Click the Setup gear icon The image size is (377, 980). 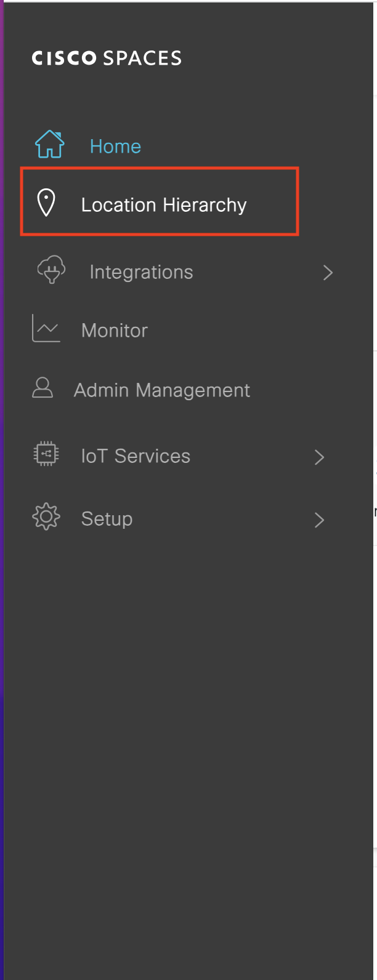pyautogui.click(x=46, y=517)
